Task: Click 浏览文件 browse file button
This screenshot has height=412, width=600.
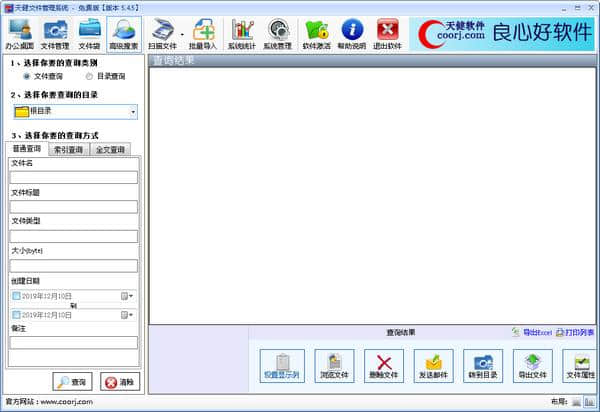Action: click(334, 366)
